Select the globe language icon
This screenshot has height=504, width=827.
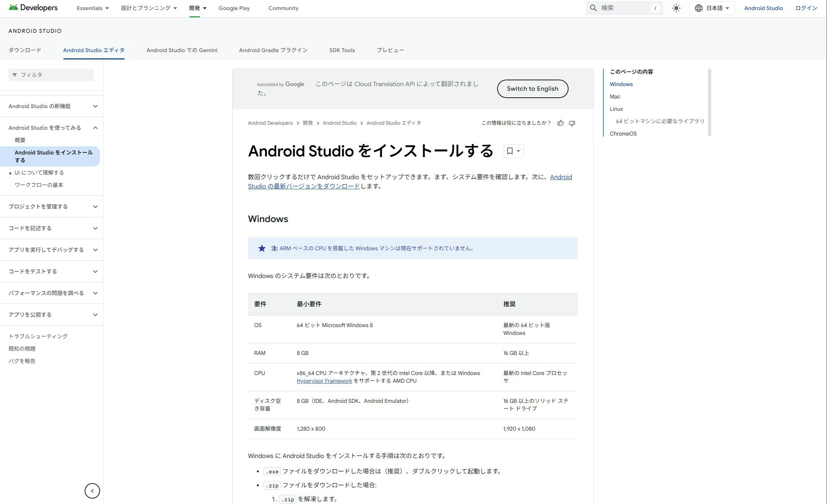(x=698, y=8)
